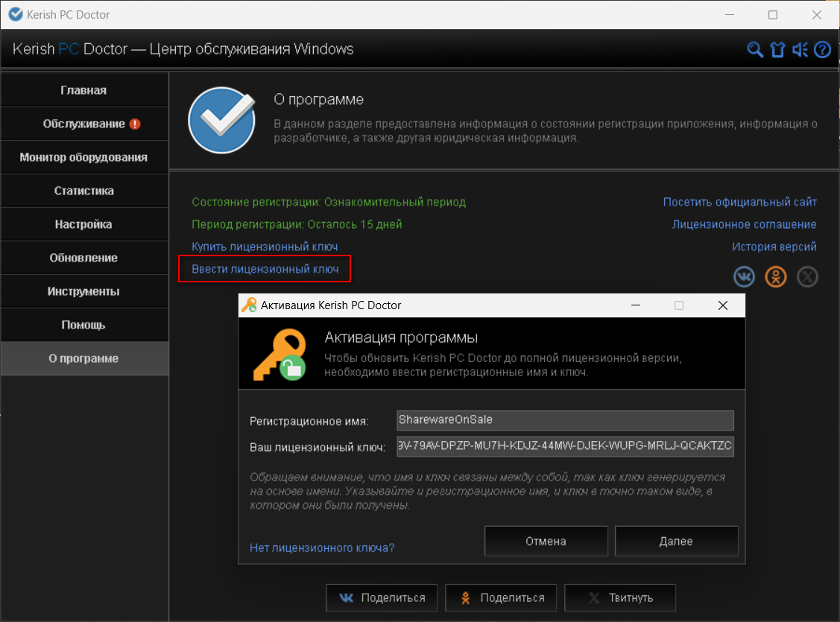This screenshot has width=840, height=622.
Task: Open the Главная section
Action: [x=84, y=90]
